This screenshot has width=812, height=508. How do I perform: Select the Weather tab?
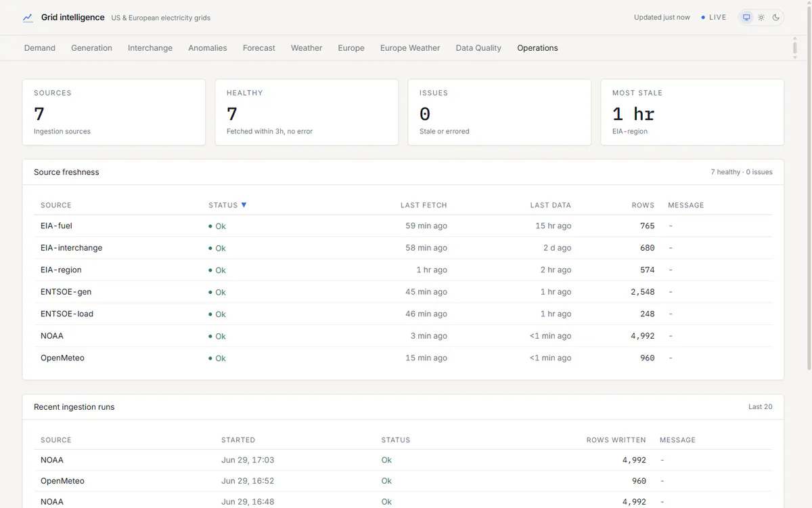point(307,48)
